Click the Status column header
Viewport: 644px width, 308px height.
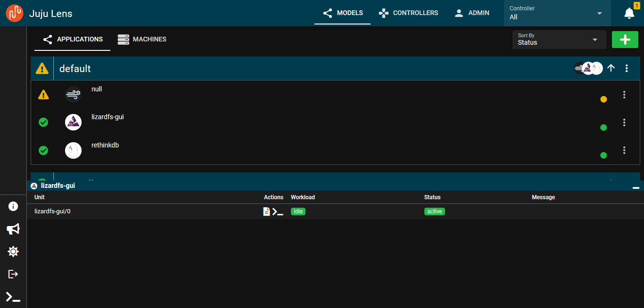(432, 197)
